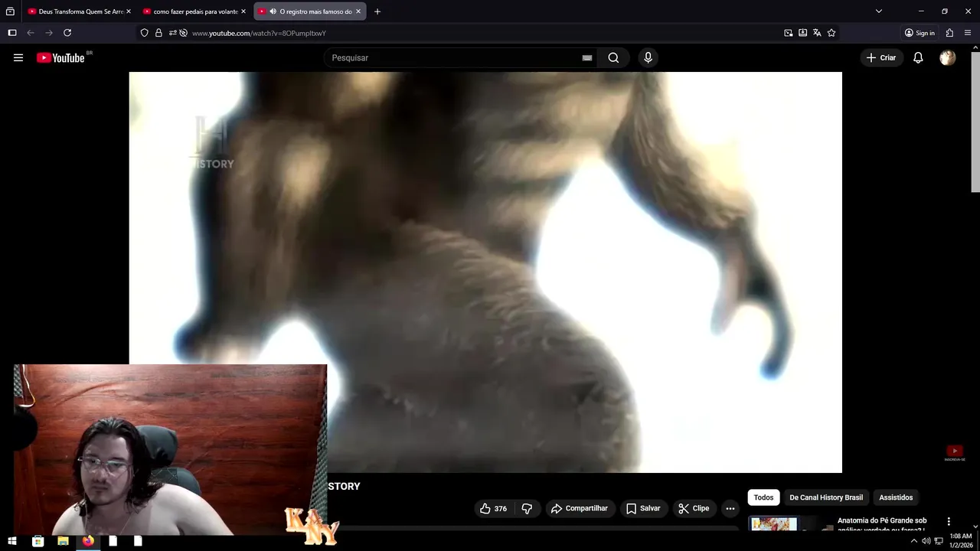Viewport: 980px width, 551px height.
Task: Like the video with 376 likes
Action: [493, 508]
